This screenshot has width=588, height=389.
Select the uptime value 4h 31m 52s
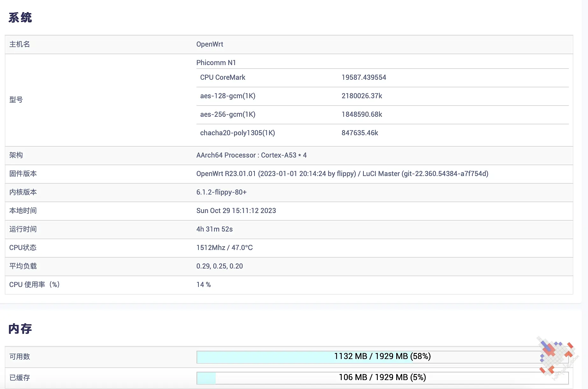pyautogui.click(x=214, y=229)
